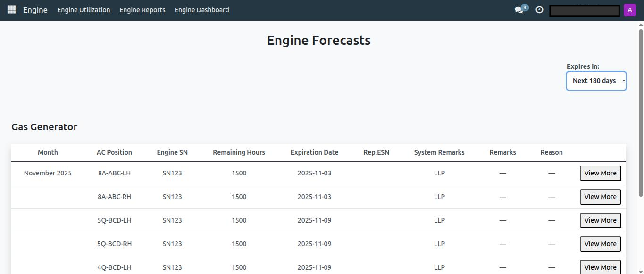Open the Engine Dashboard menu
This screenshot has height=274, width=644.
[202, 10]
